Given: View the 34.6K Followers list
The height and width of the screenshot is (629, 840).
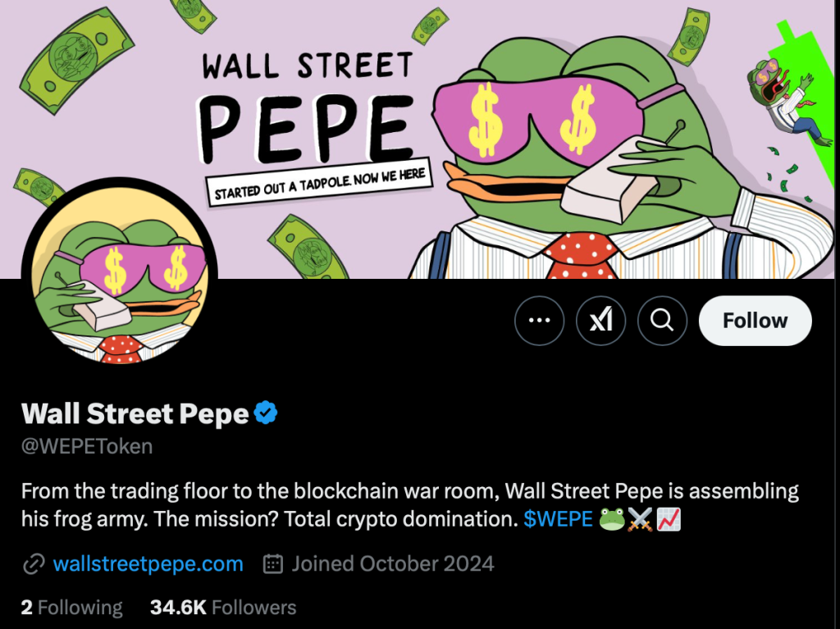Looking at the screenshot, I should pos(223,608).
